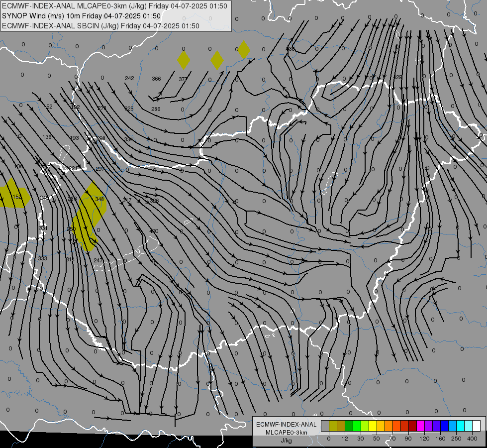Select the olive-yellow legend swatch

pos(333,426)
